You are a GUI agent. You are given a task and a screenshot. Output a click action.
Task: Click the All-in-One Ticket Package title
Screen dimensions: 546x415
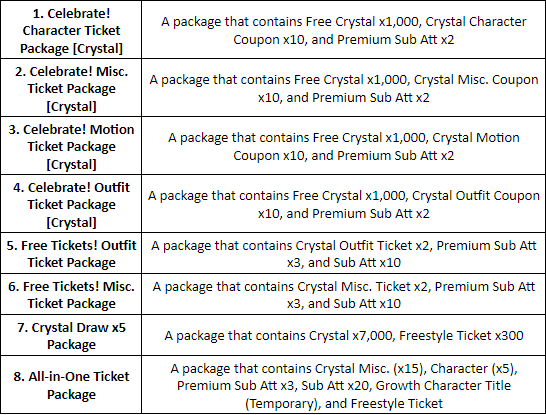[71, 385]
